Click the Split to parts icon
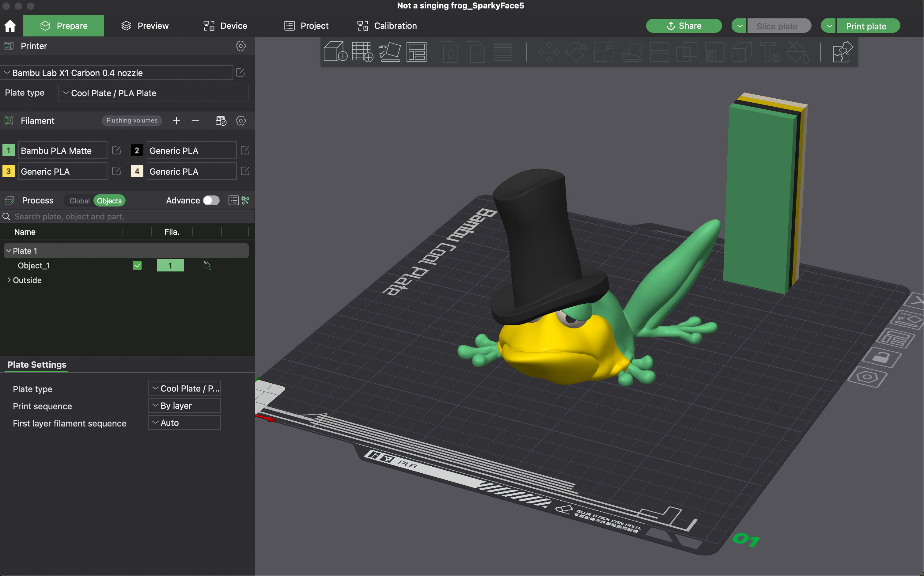The width and height of the screenshot is (924, 576). coord(476,52)
